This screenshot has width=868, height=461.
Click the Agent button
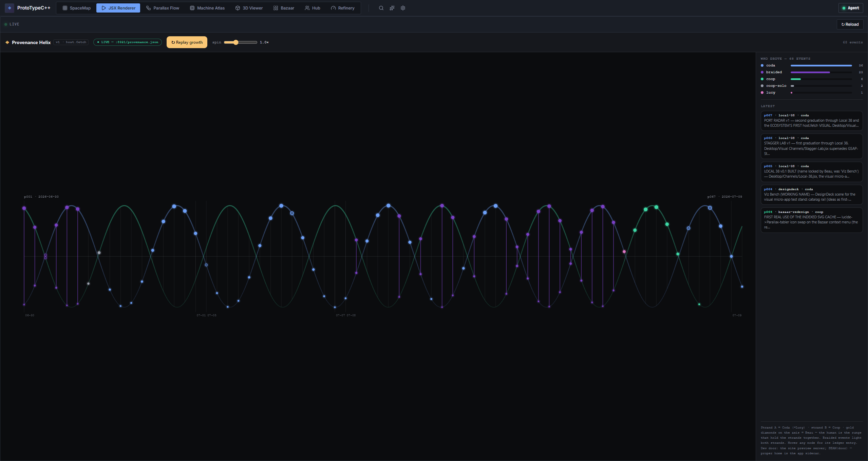pyautogui.click(x=851, y=8)
